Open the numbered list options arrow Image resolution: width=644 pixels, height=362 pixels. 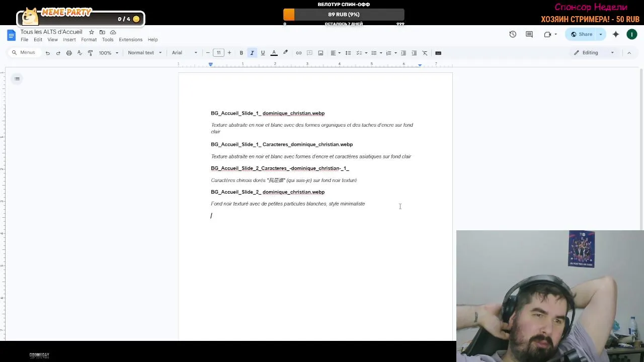395,53
